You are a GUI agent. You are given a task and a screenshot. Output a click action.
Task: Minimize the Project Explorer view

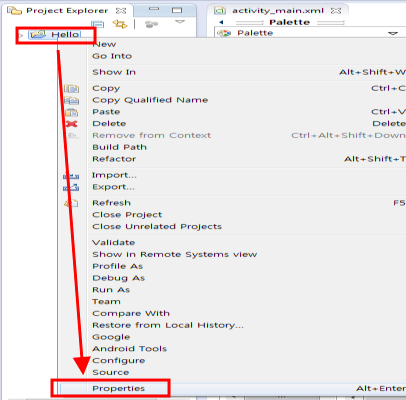[x=154, y=9]
